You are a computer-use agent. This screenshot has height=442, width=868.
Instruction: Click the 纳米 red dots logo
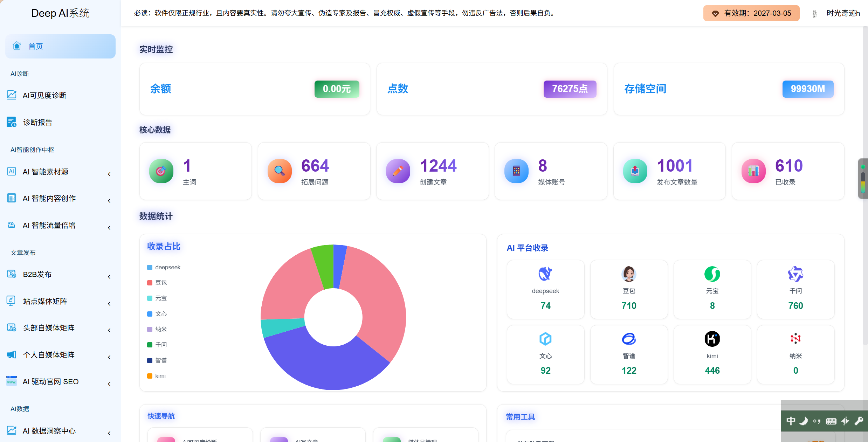795,339
